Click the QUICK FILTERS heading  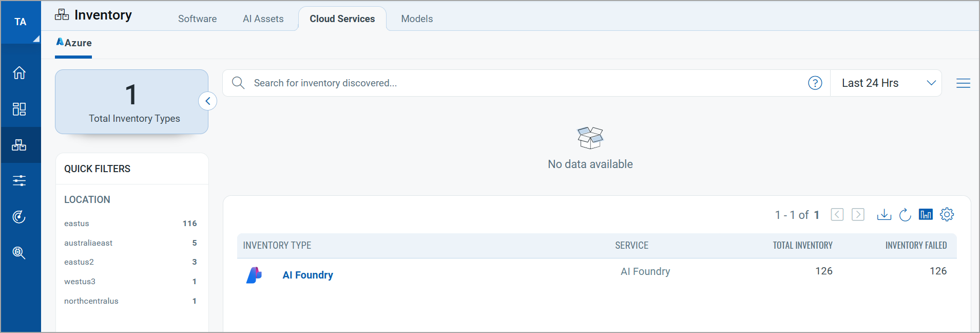tap(97, 169)
